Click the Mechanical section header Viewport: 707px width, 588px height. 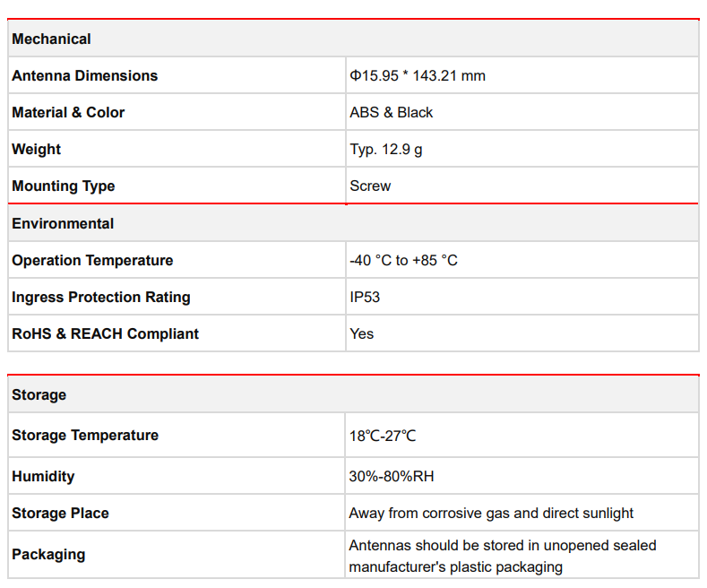(x=51, y=39)
